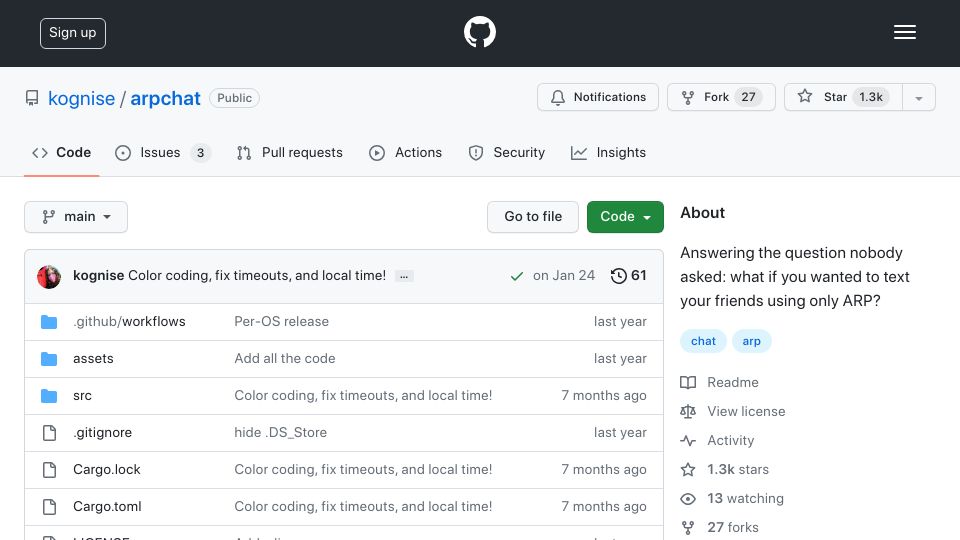The height and width of the screenshot is (540, 960).
Task: Open the assets folder name
Action: pyautogui.click(x=93, y=359)
